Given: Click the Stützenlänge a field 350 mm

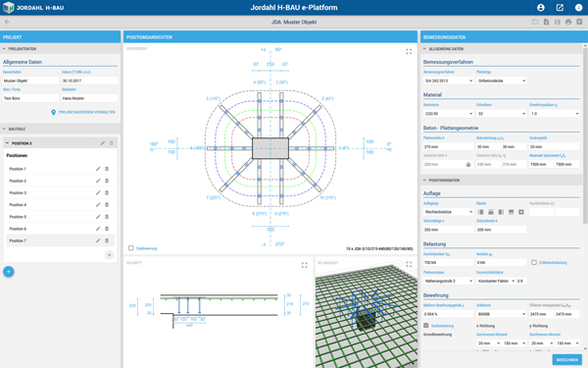Looking at the screenshot, I should 449,230.
